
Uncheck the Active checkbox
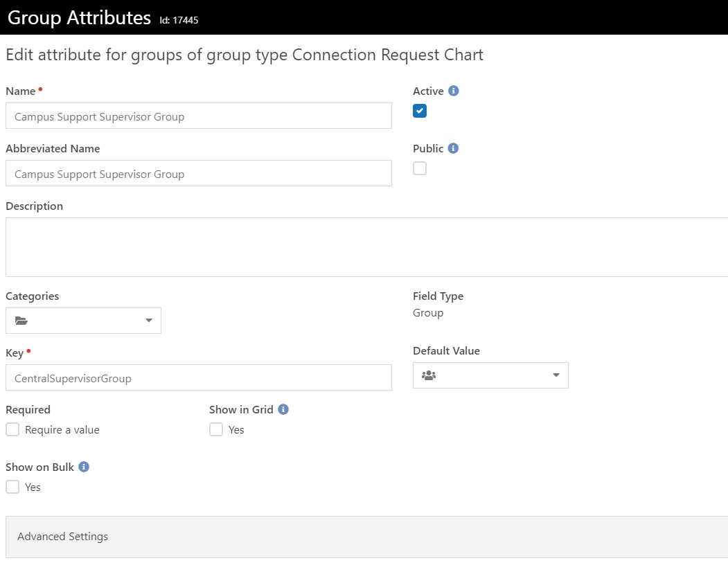tap(420, 111)
